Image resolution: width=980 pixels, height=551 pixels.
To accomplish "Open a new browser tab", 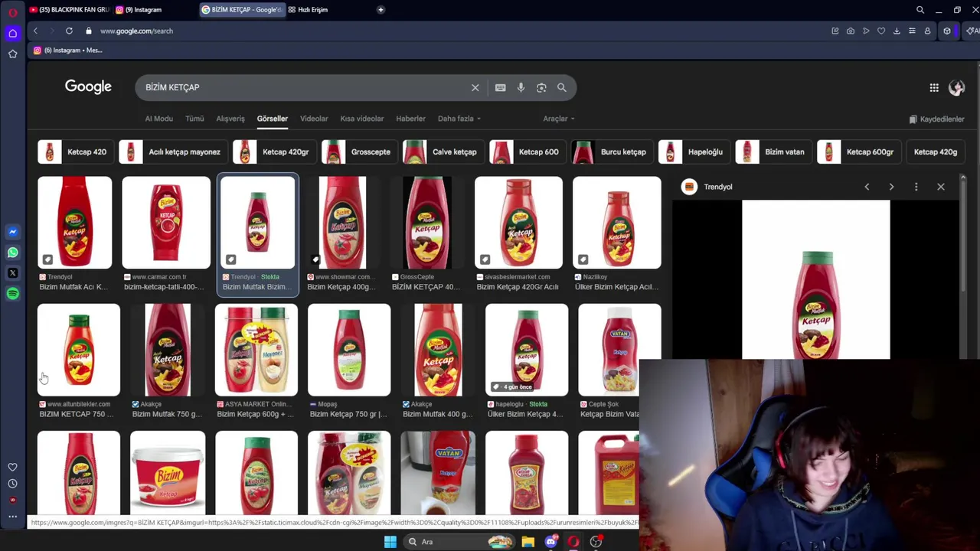I will [x=381, y=10].
